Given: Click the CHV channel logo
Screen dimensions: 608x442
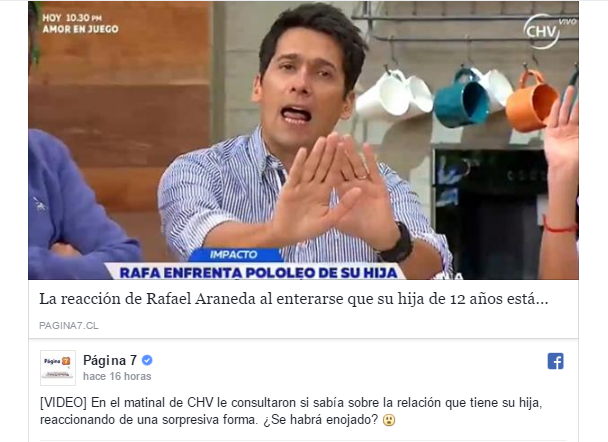Looking at the screenshot, I should 542,31.
